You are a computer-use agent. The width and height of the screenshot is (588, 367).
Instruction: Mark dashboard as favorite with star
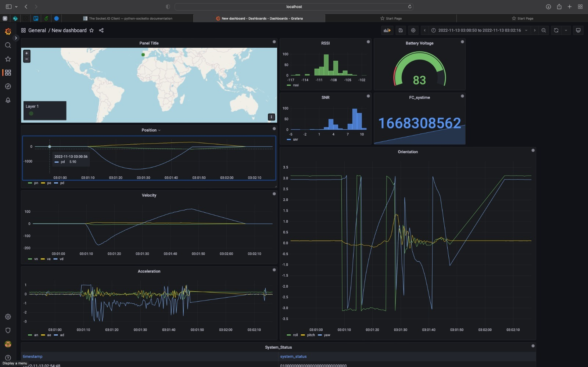92,30
